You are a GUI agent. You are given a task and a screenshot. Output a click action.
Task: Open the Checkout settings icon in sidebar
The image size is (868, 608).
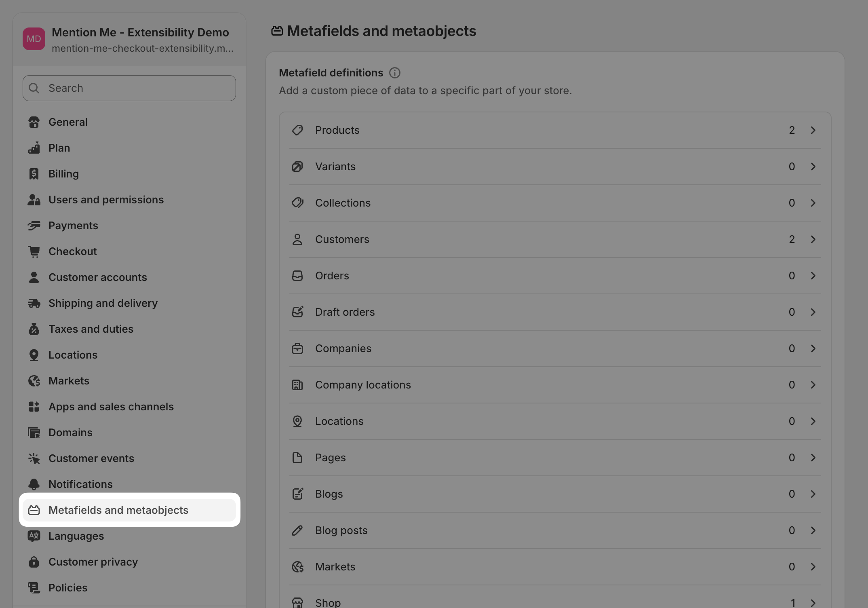34,251
